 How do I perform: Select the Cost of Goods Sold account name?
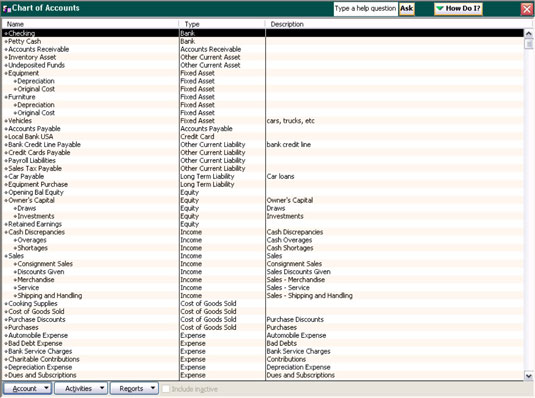point(36,311)
